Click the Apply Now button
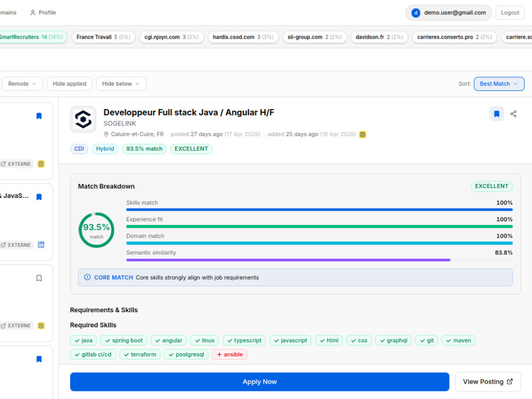Screen dimensions: 532x399 point(260,381)
